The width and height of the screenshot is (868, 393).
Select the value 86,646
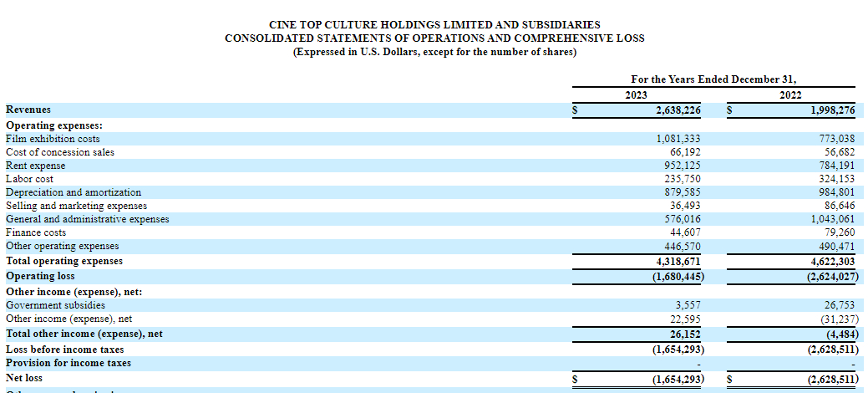coord(840,206)
